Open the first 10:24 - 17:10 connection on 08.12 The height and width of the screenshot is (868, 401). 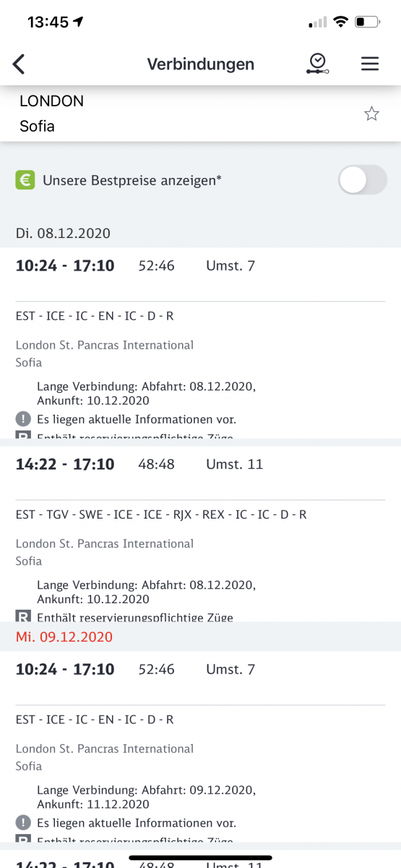point(200,343)
